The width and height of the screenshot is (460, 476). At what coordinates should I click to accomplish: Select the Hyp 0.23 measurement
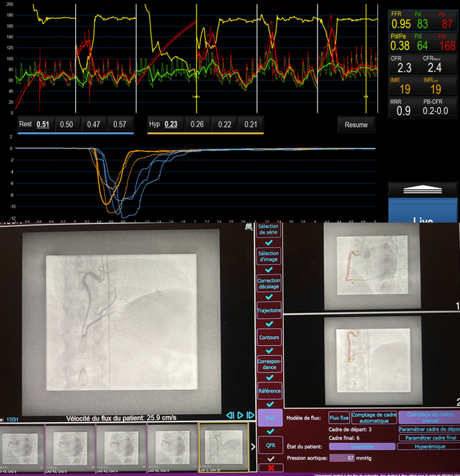pos(165,124)
